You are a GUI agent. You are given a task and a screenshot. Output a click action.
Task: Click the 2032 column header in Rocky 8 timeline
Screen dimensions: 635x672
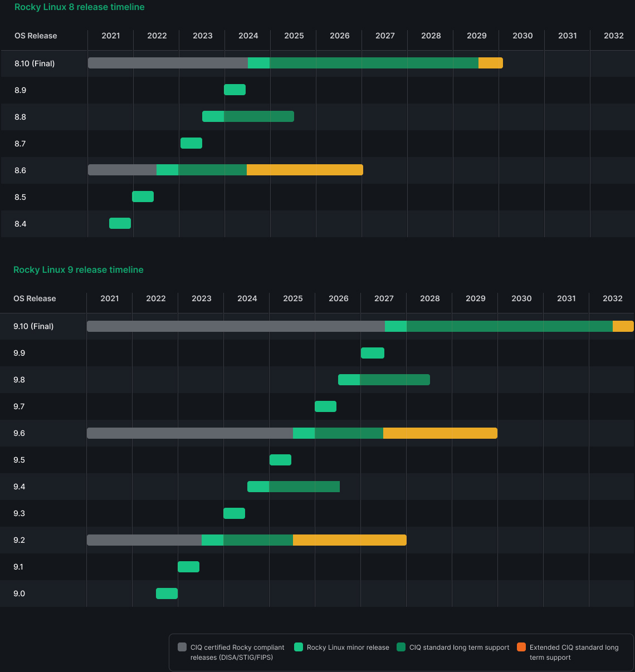(x=614, y=36)
